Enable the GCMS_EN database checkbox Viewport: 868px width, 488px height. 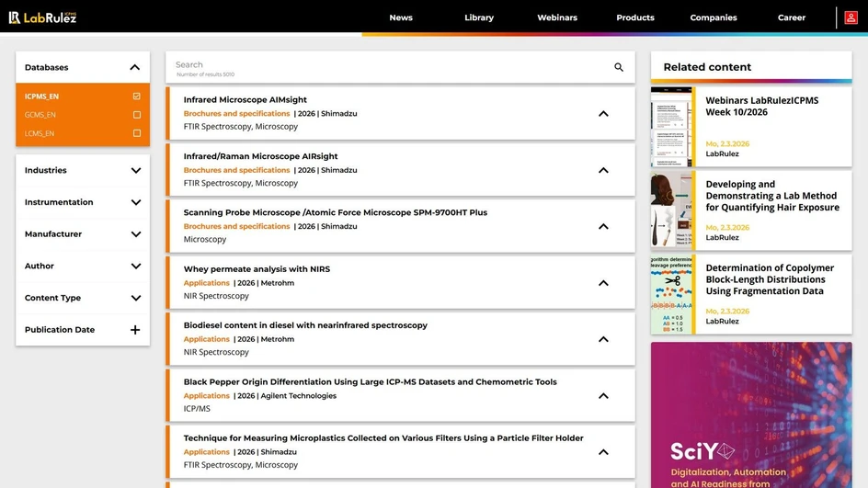[137, 115]
